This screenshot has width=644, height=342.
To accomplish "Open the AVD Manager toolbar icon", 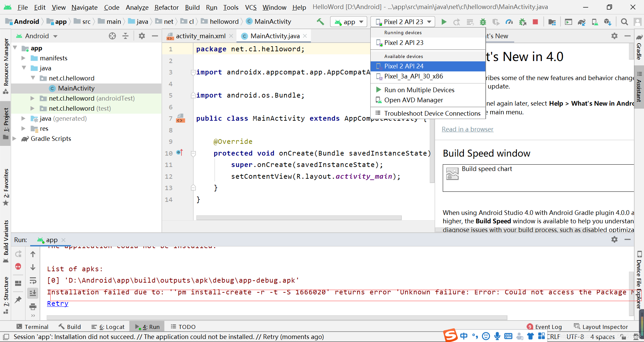I will 595,22.
